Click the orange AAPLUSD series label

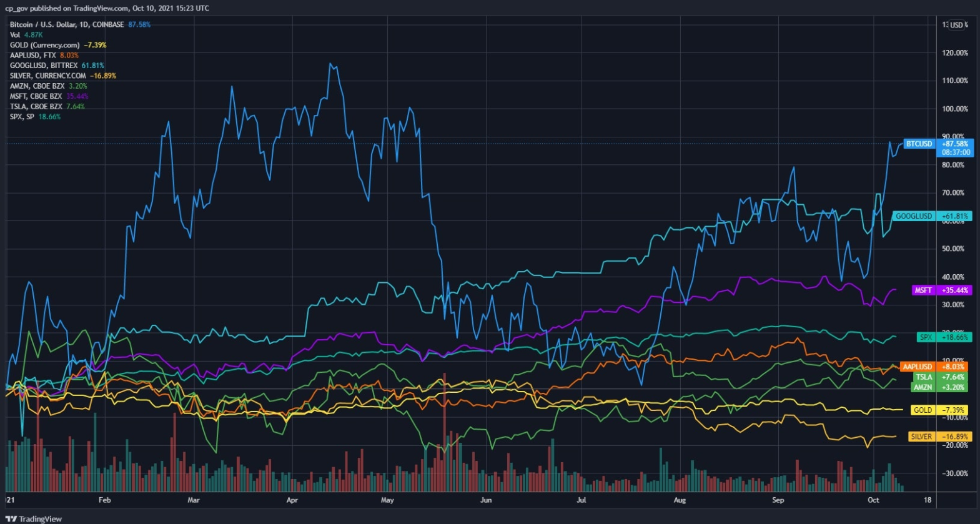click(x=917, y=367)
